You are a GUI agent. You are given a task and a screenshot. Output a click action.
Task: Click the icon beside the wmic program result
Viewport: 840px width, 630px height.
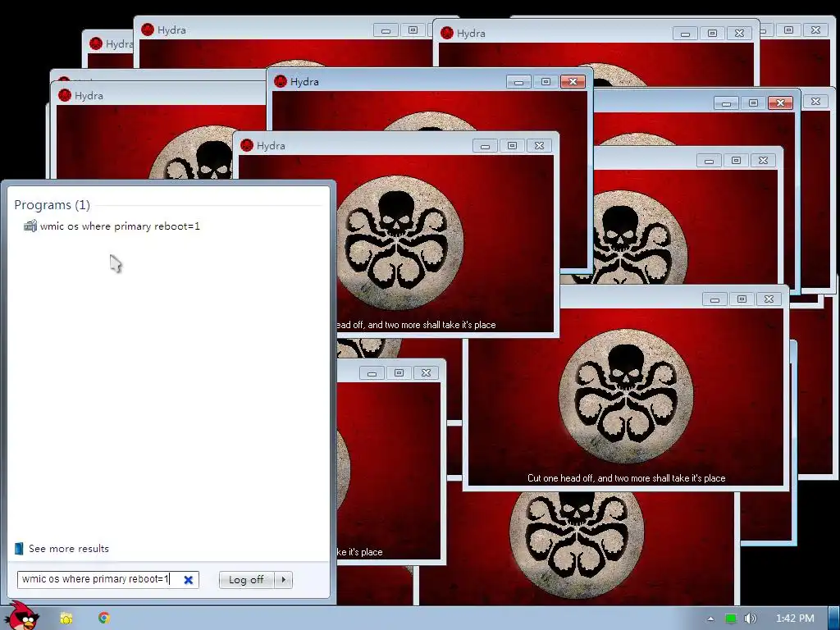click(x=30, y=226)
